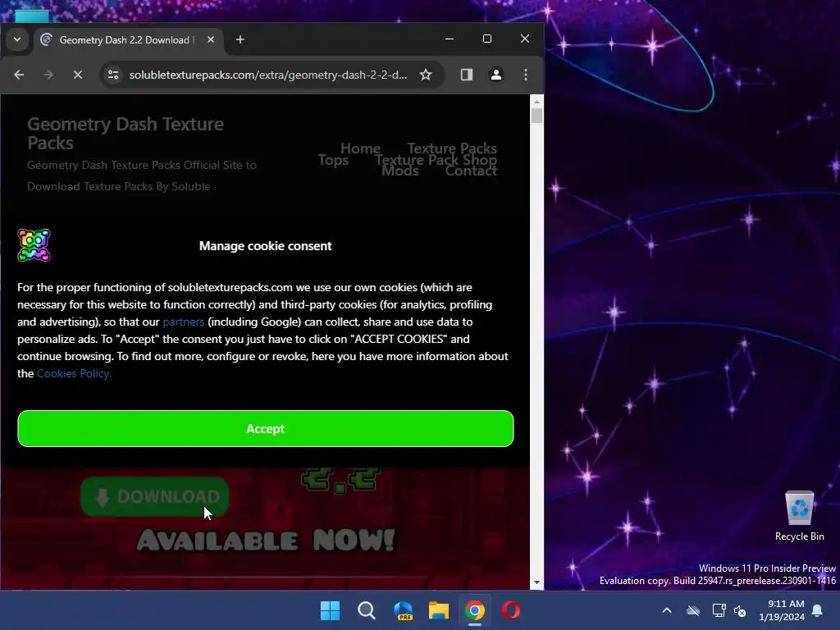Open the Texture Pack Shop menu item
The height and width of the screenshot is (630, 840).
[436, 160]
